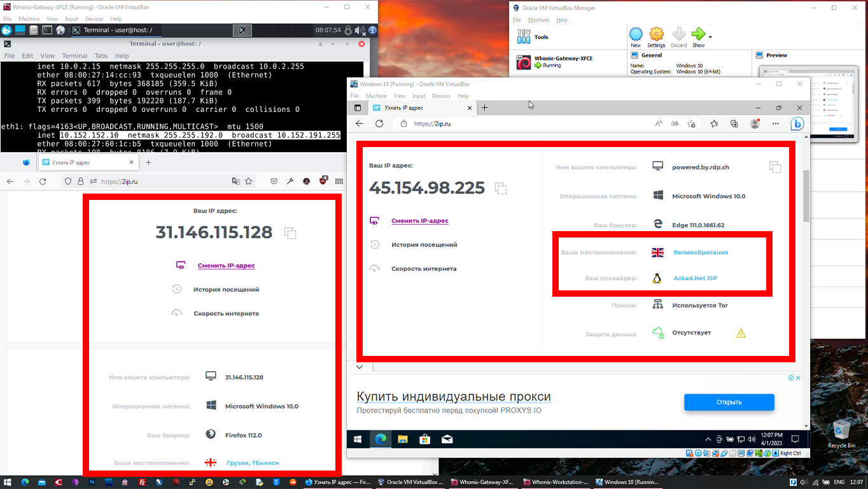
Task: Open the Bing chat icon in Edge
Action: click(797, 124)
